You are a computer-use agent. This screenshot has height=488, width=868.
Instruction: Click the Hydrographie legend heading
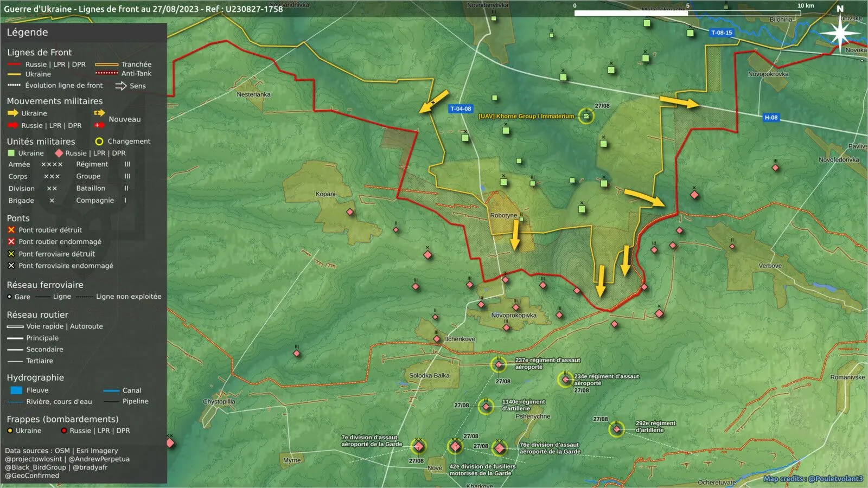click(x=35, y=377)
